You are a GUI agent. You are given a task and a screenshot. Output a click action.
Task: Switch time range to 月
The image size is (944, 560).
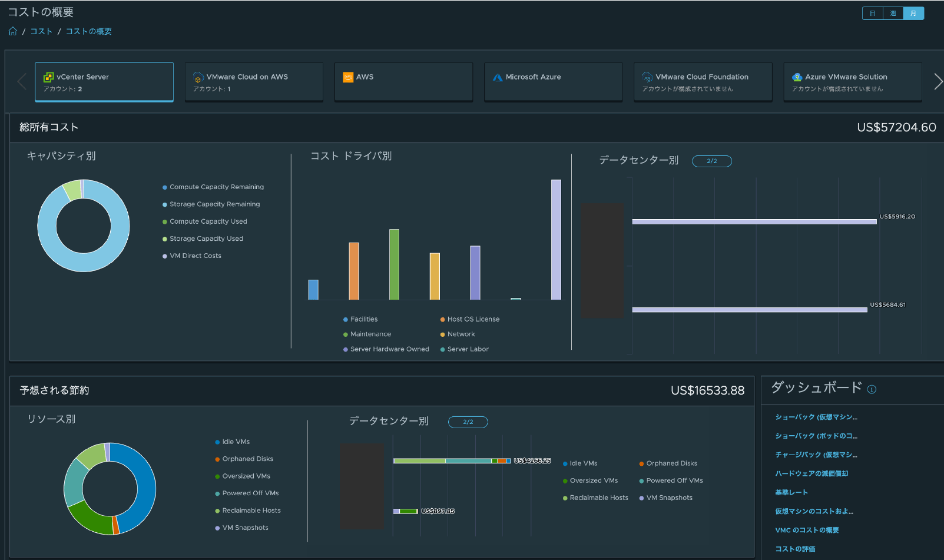click(x=913, y=13)
